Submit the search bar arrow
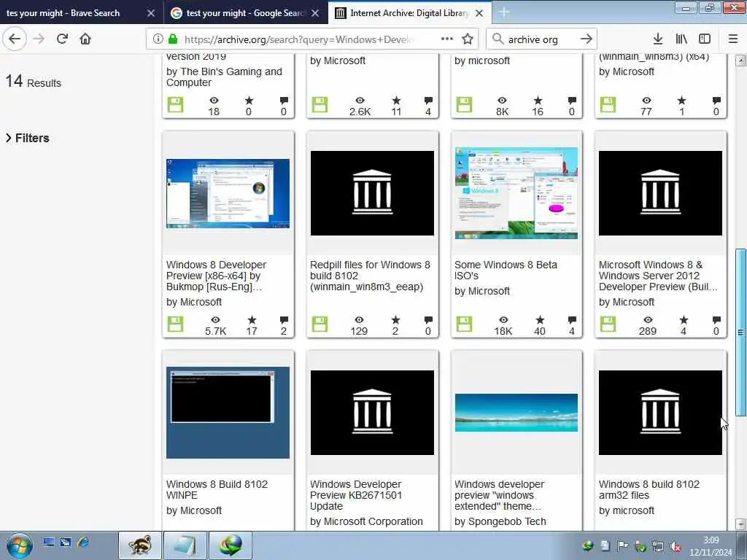The height and width of the screenshot is (560, 747). (x=587, y=39)
